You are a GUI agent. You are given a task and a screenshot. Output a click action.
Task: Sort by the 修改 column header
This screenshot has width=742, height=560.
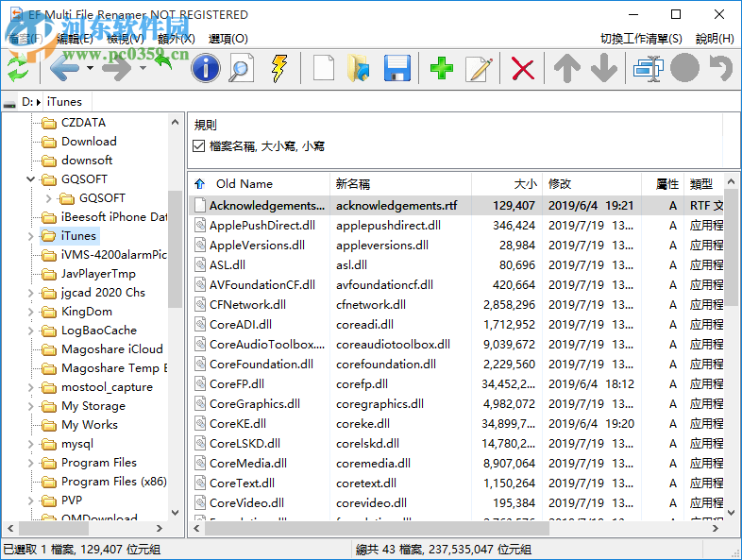click(x=592, y=183)
